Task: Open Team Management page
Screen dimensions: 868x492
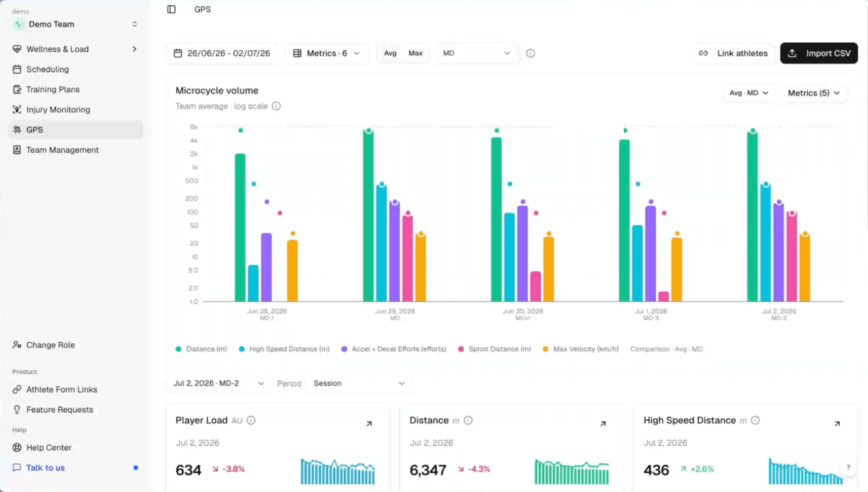Action: click(x=75, y=150)
